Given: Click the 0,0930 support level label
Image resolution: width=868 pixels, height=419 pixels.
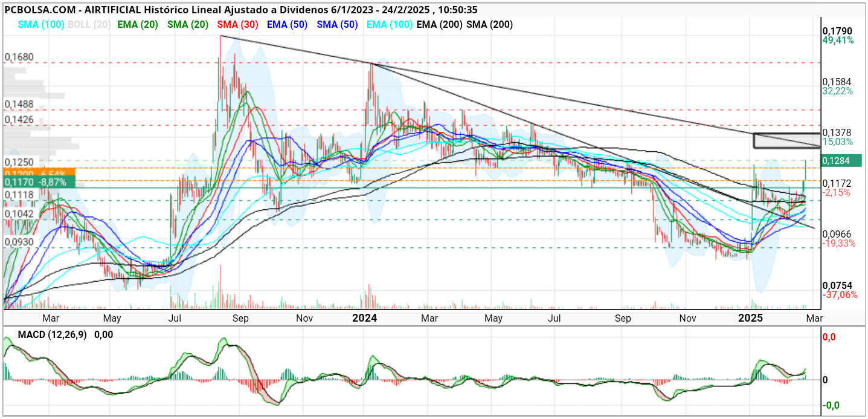Looking at the screenshot, I should pyautogui.click(x=19, y=241).
